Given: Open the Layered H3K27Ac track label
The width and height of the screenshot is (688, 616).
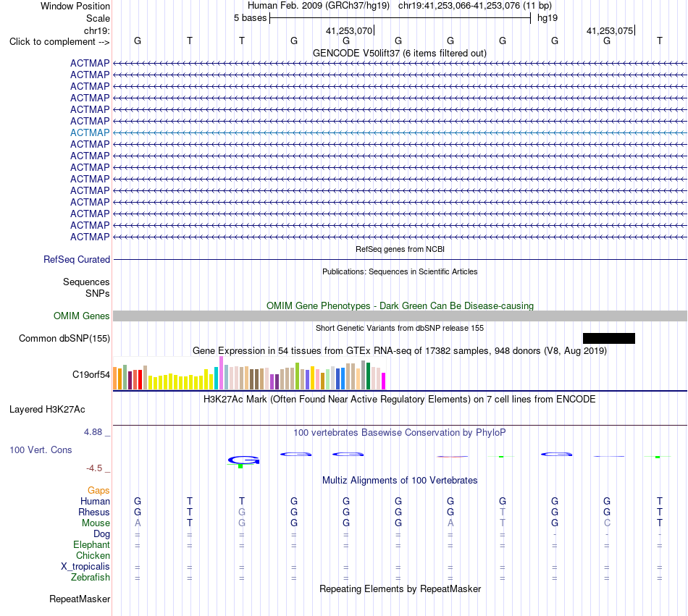Looking at the screenshot, I should 47,410.
